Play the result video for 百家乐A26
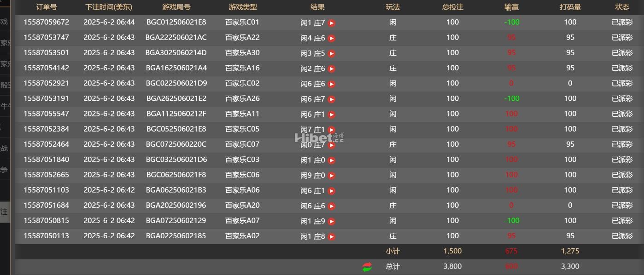Viewport: 644px width, 275px height. click(x=331, y=99)
